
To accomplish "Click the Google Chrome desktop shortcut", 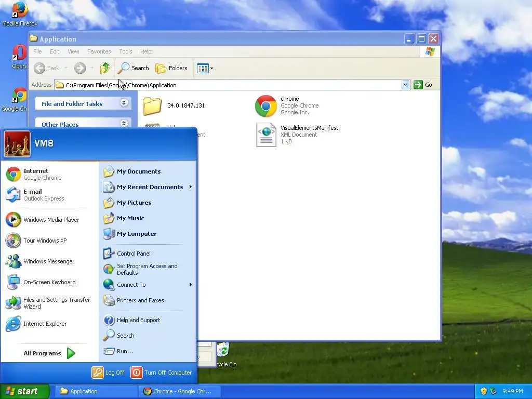I will (14, 100).
